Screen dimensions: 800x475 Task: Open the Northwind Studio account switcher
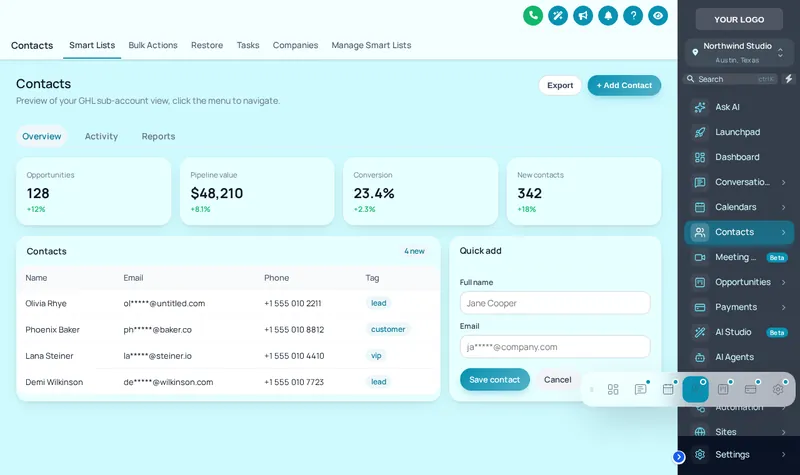coord(739,53)
